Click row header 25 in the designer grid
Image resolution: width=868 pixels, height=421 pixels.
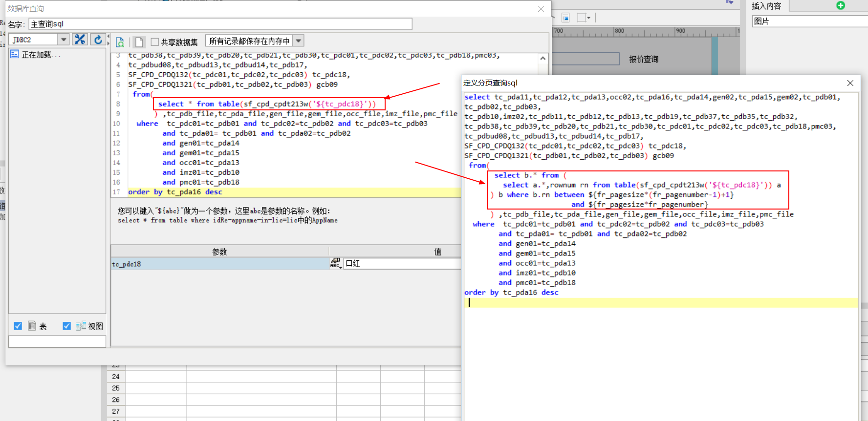(x=116, y=388)
